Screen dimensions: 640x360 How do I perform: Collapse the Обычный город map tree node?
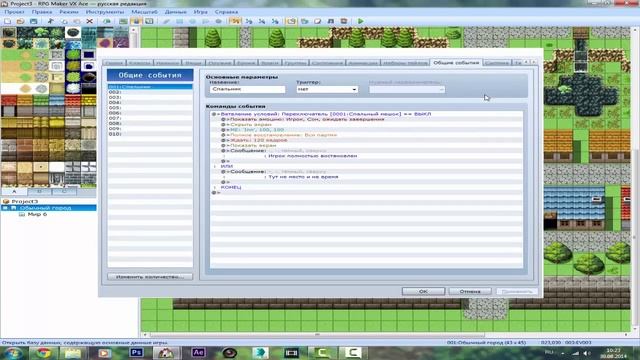click(5, 208)
